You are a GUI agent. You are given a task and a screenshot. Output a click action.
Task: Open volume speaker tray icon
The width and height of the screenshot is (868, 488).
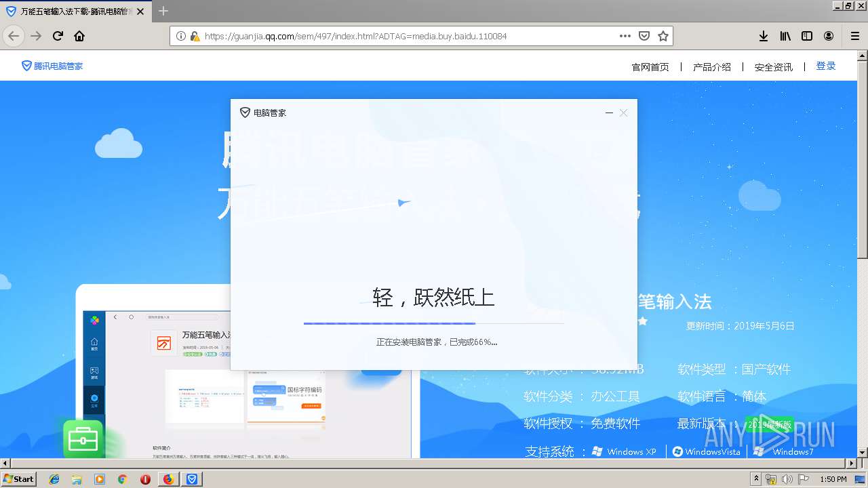pyautogui.click(x=787, y=479)
